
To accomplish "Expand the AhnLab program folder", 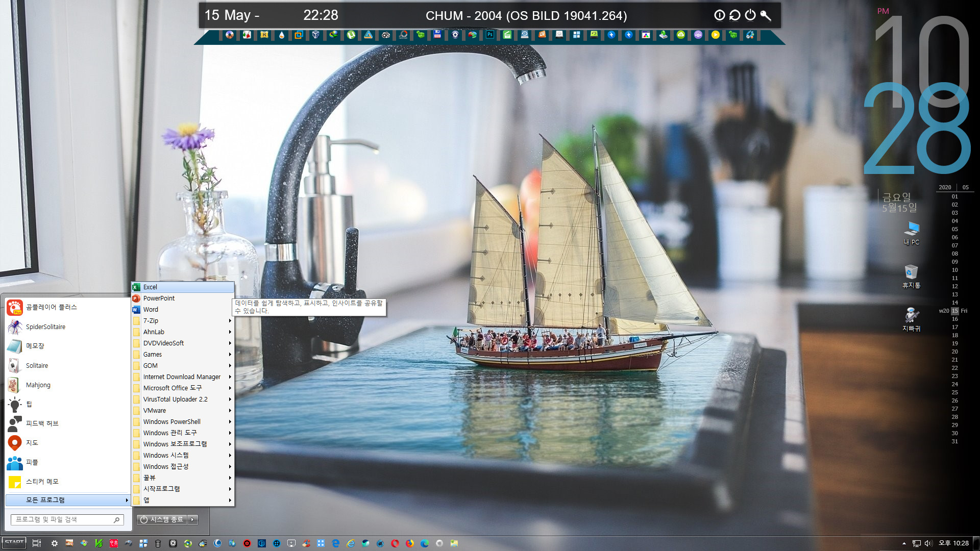I will pyautogui.click(x=183, y=332).
